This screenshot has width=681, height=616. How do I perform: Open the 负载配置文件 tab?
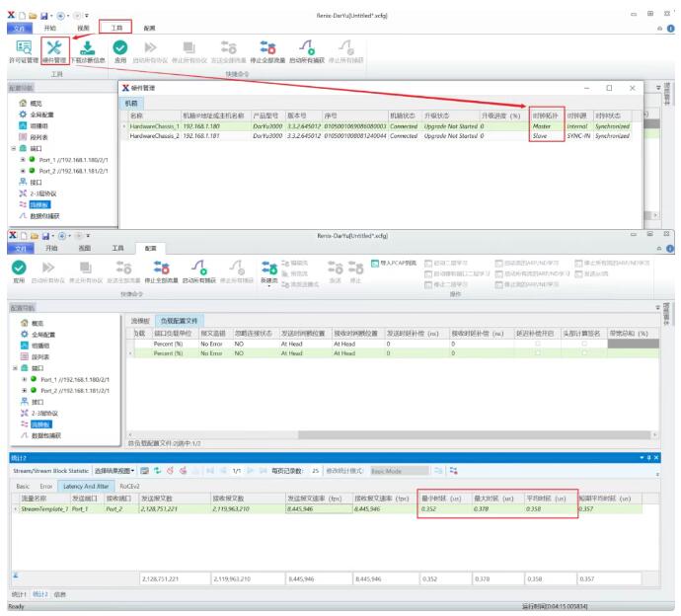[179, 321]
